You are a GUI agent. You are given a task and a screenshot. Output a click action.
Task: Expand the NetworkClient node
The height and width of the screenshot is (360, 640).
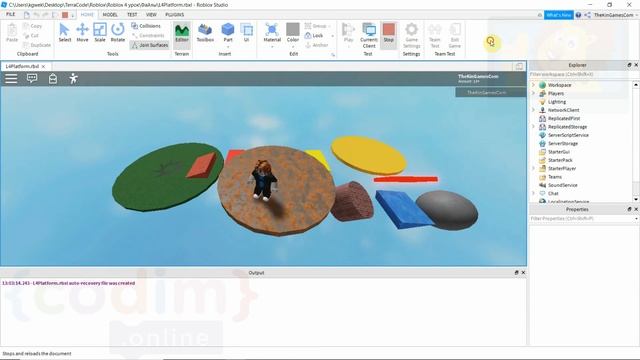[533, 110]
